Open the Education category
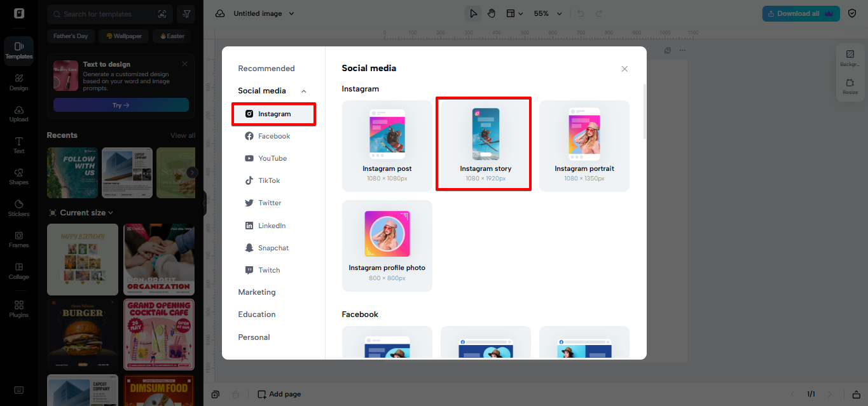The image size is (868, 406). coord(257,315)
